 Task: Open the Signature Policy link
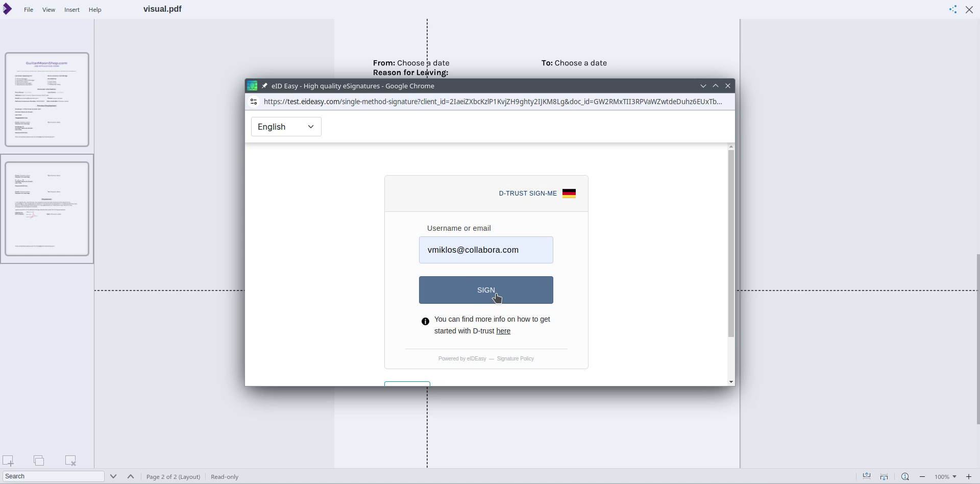click(x=516, y=358)
